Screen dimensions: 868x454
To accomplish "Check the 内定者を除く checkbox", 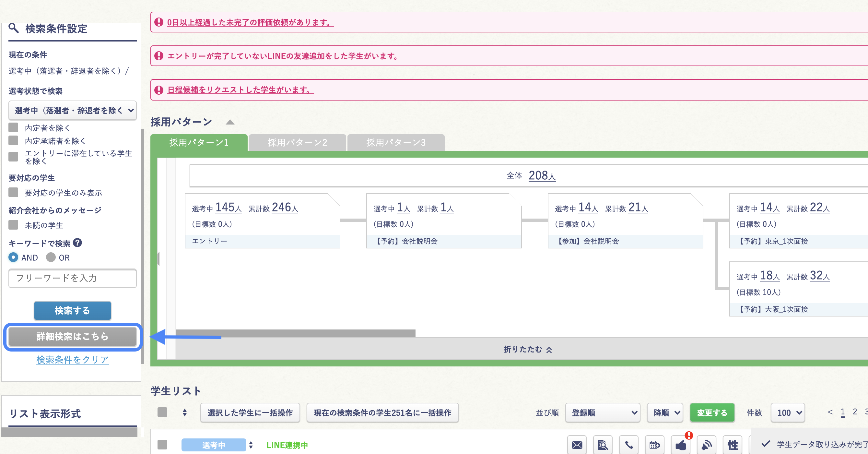I will click(x=14, y=127).
